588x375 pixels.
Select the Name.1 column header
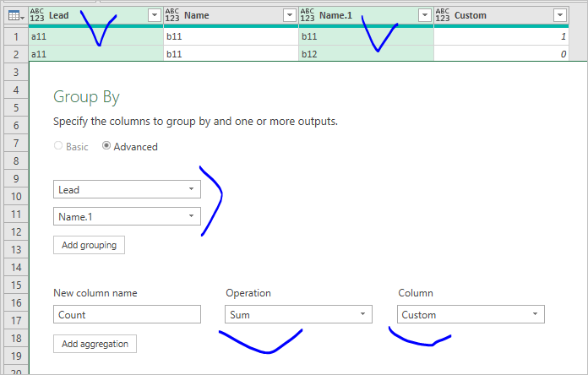(x=366, y=16)
